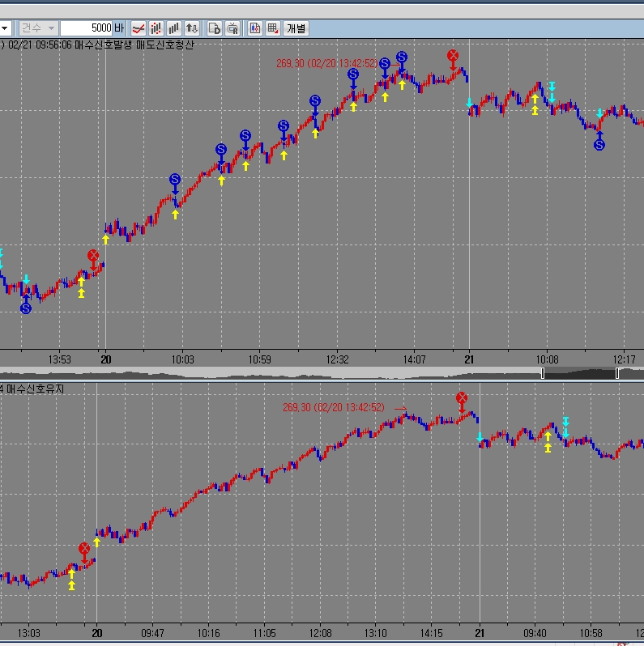The image size is (644, 646).
Task: Open the black arrow dropdown at toolbar left
Action: pos(6,28)
